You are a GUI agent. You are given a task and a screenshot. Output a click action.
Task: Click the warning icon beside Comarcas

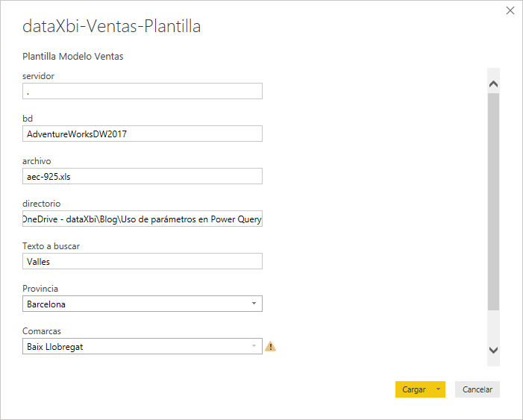270,346
